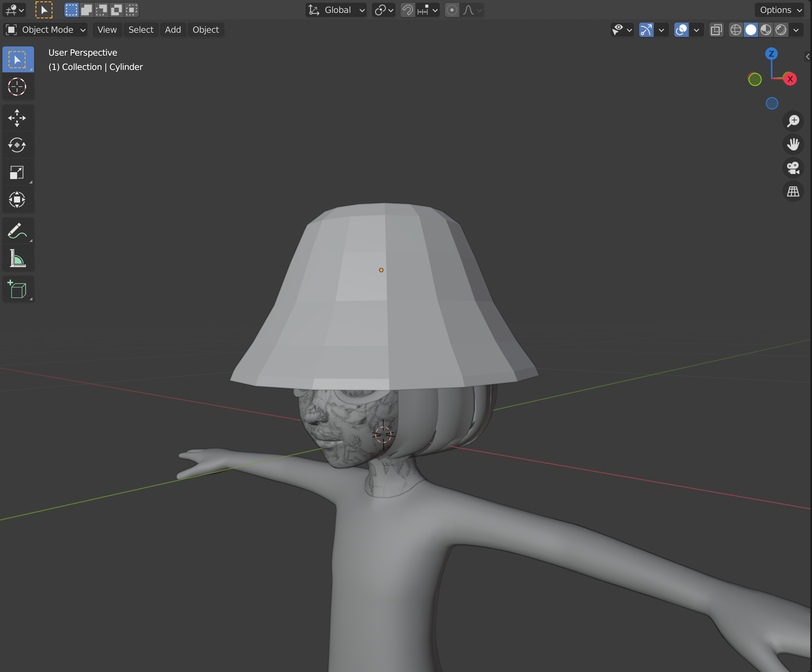Open proportional falloff dropdown
This screenshot has width=812, height=672.
click(472, 10)
